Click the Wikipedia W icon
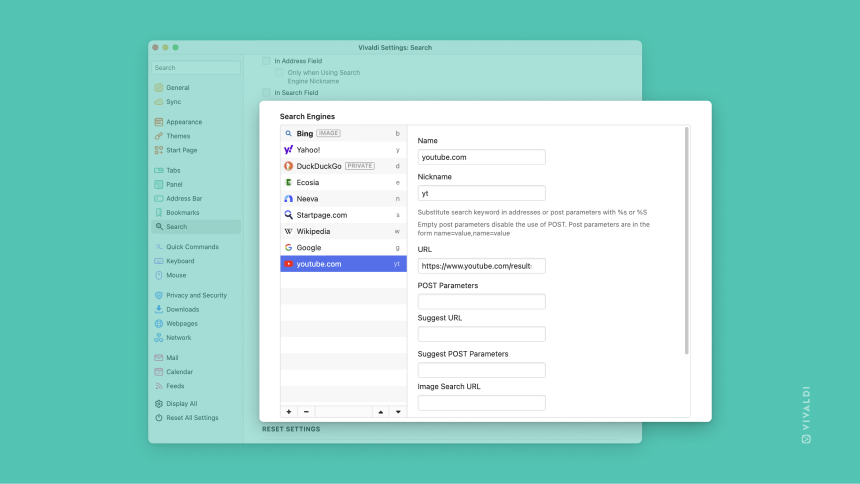860x484 pixels. pos(288,232)
